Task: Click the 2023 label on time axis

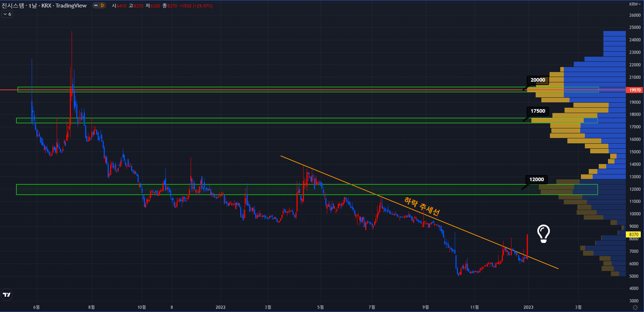Action: click(x=528, y=307)
